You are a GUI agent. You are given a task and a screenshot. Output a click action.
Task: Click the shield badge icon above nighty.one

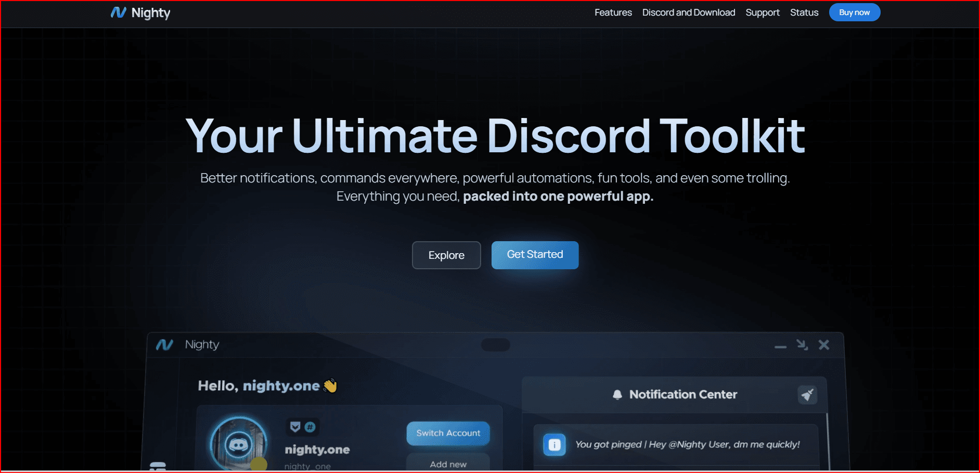[295, 427]
